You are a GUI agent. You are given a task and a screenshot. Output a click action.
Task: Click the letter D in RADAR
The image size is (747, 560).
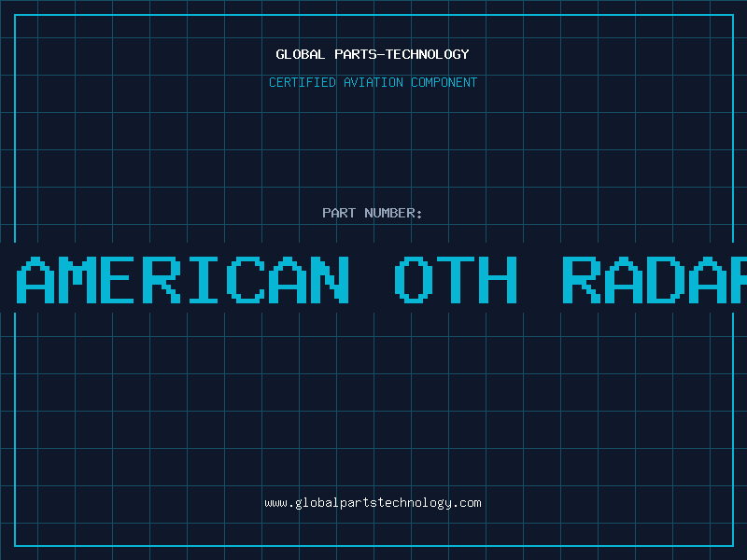pyautogui.click(x=666, y=280)
